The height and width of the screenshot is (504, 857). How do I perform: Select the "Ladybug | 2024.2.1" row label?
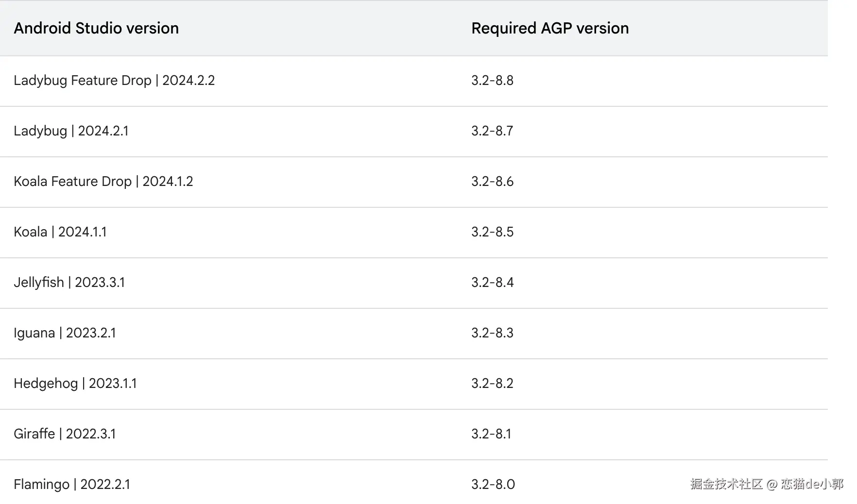71,131
